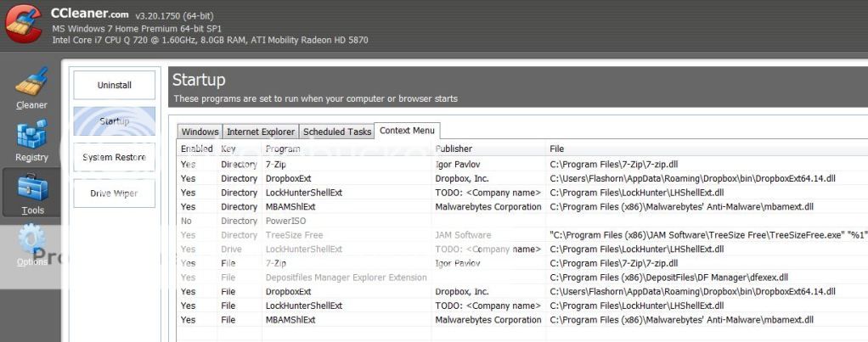
Task: Select the File MBAMShlExt row
Action: [x=522, y=319]
